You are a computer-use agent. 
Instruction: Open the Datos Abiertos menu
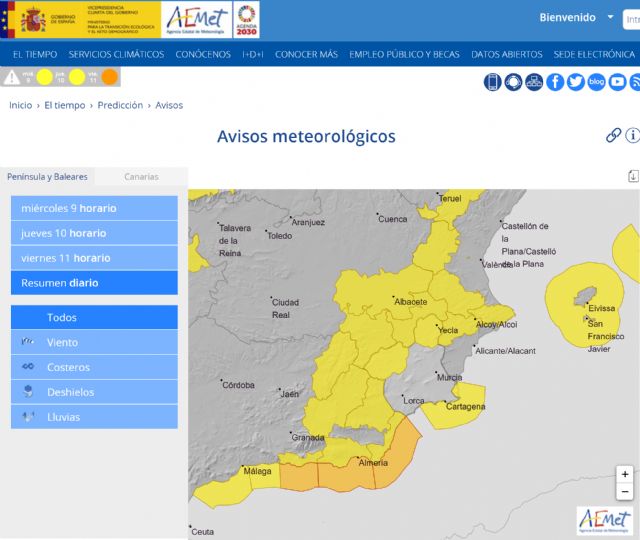click(507, 54)
